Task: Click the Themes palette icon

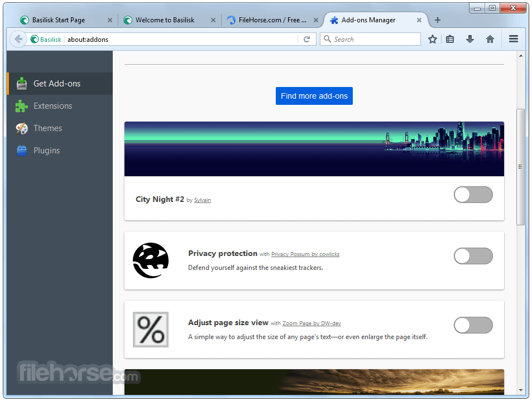Action: pos(22,128)
